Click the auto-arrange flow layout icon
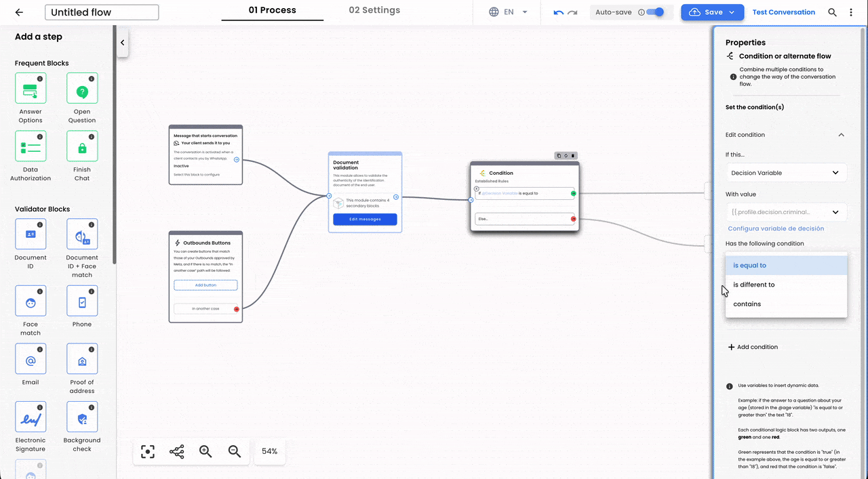Image resolution: width=868 pixels, height=479 pixels. (x=177, y=451)
